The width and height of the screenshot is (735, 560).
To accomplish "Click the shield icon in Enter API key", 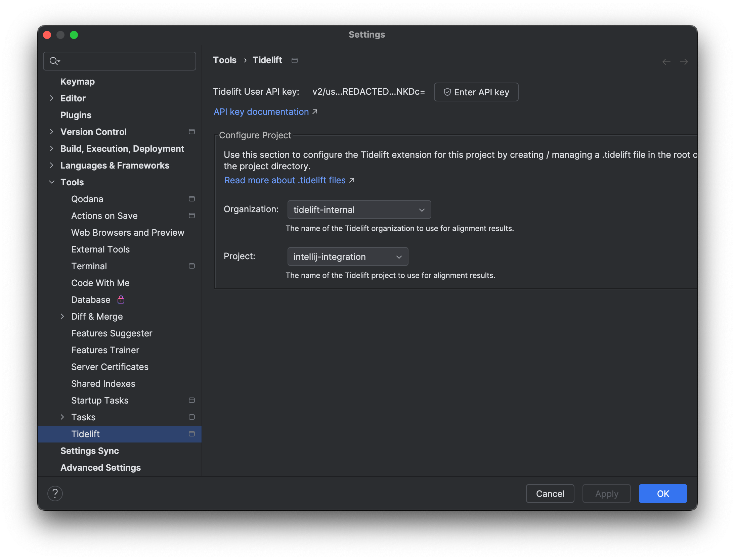I will click(x=447, y=92).
